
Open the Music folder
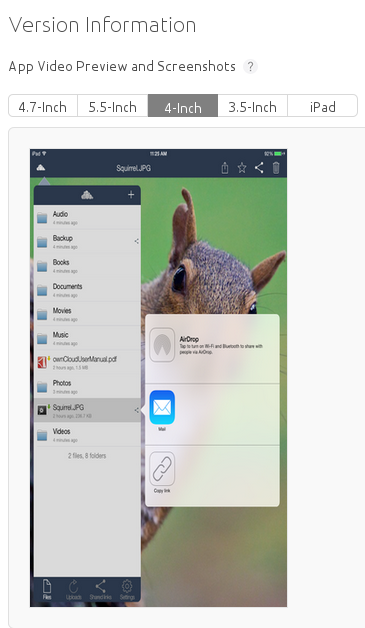point(87,338)
